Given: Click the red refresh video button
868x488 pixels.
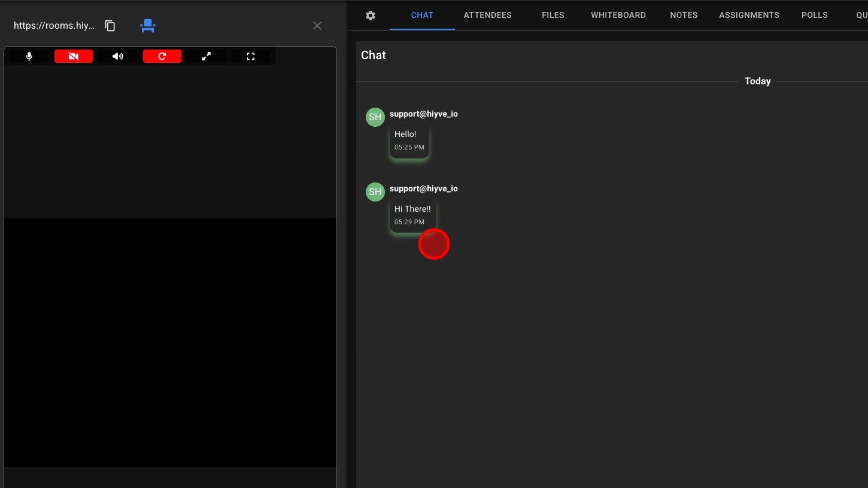Looking at the screenshot, I should pos(162,56).
